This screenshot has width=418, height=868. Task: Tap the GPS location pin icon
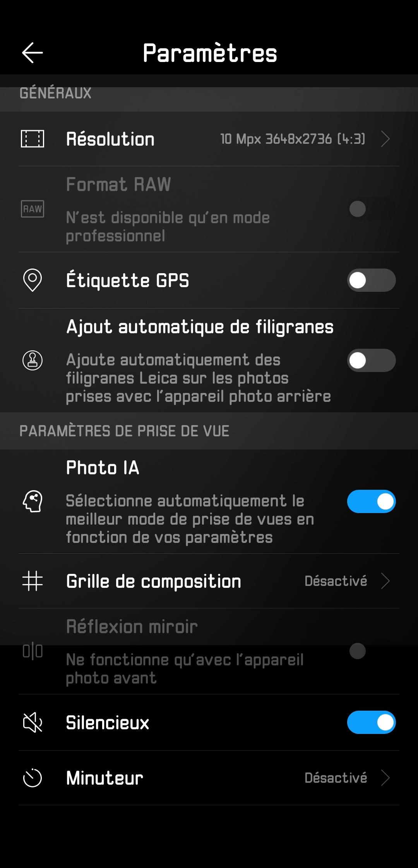pos(33,280)
